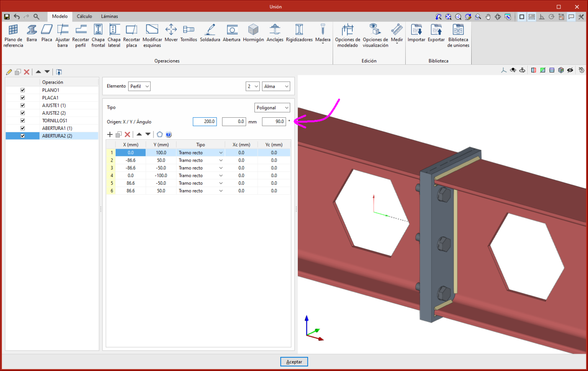Toggle the TORNILLOS1 checkbox

point(23,121)
